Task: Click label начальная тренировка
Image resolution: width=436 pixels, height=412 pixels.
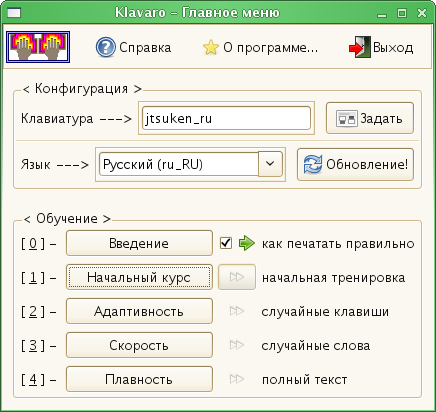Action: (x=333, y=278)
